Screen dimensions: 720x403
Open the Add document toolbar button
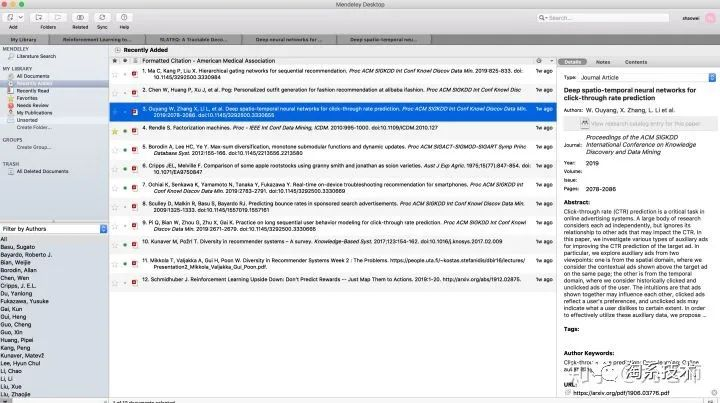point(11,17)
